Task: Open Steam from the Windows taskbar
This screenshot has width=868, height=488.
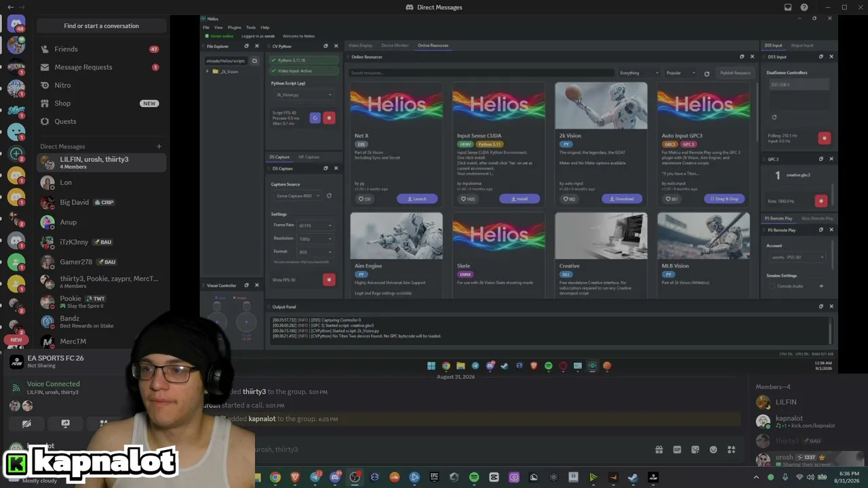Action: pyautogui.click(x=633, y=477)
